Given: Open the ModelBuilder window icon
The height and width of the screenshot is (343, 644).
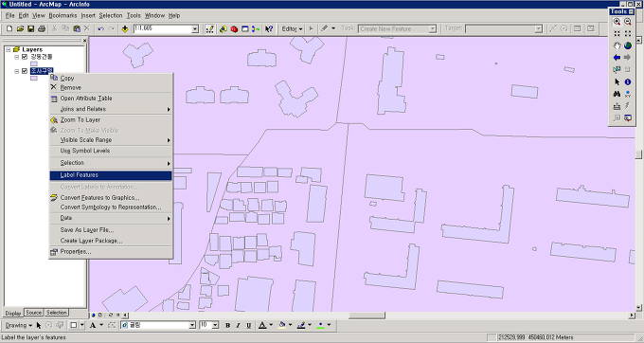Looking at the screenshot, I should coord(256,28).
